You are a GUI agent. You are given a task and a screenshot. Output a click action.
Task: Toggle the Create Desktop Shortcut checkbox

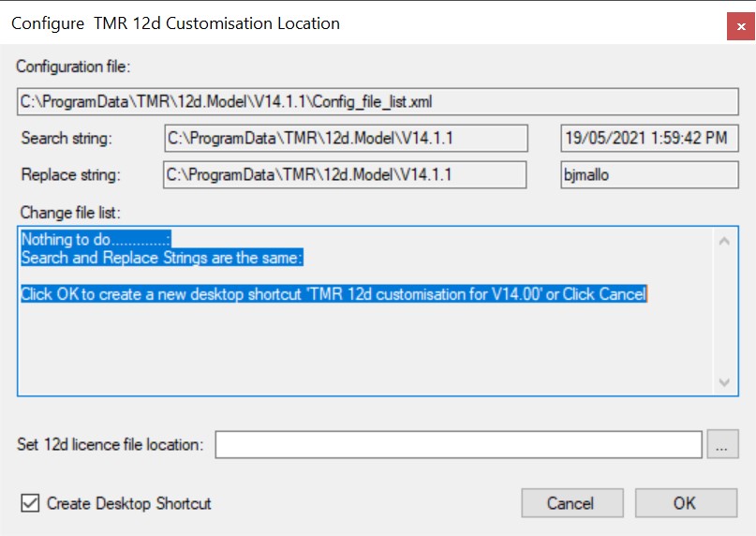click(30, 502)
